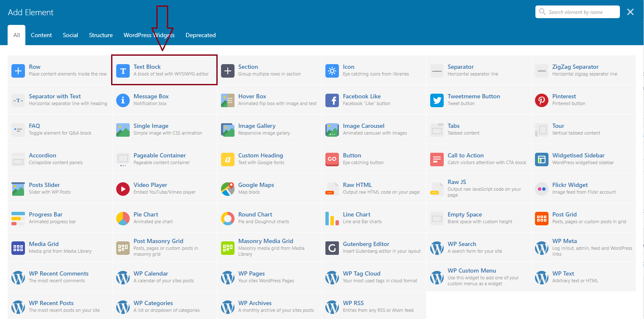Choose the Video Player play icon
The height and width of the screenshot is (319, 644).
[x=123, y=189]
